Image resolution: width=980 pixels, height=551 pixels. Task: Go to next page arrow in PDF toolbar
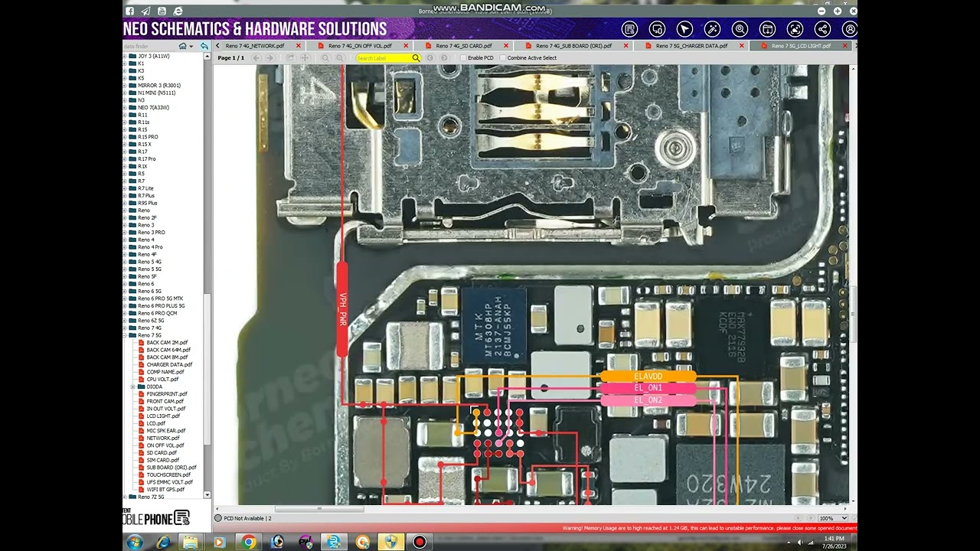tap(269, 58)
